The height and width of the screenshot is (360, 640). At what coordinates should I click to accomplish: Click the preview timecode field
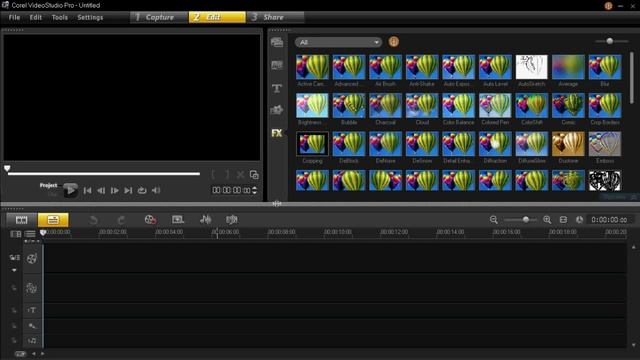[x=231, y=190]
